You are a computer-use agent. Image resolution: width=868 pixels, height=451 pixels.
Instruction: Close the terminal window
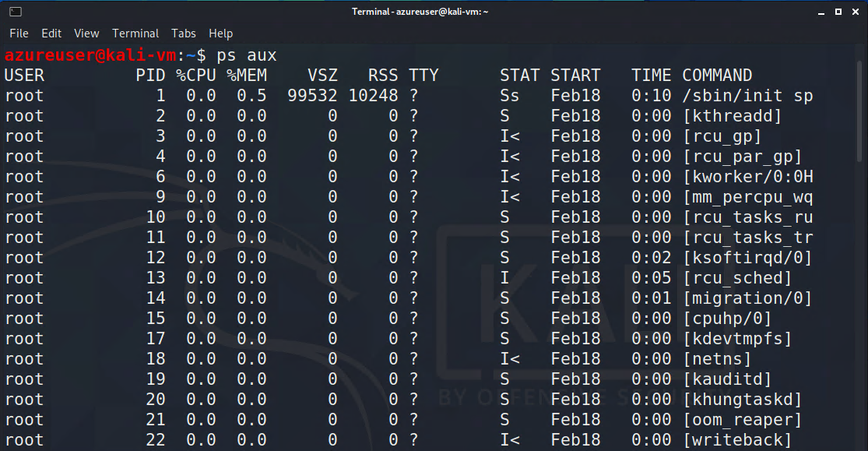(854, 12)
